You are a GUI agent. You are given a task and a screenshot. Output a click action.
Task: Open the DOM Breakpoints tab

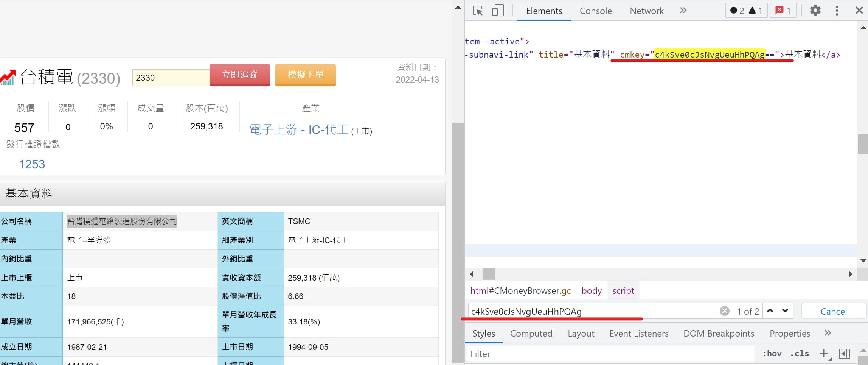point(719,334)
